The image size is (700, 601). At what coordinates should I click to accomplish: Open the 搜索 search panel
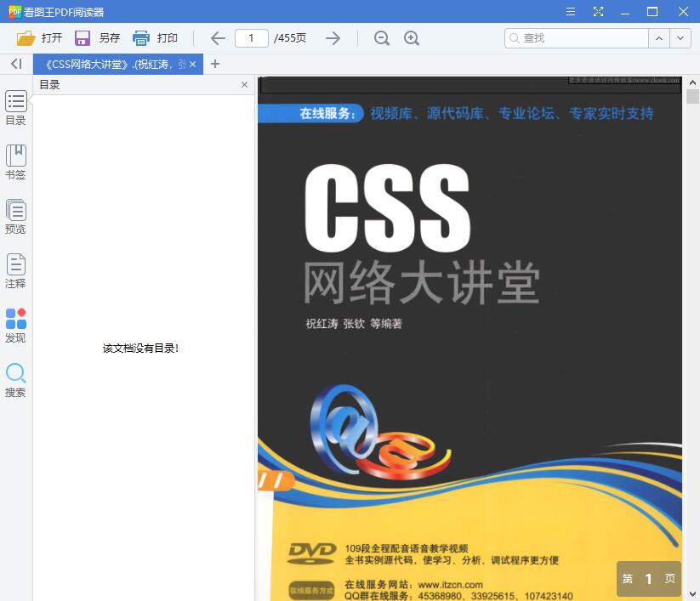tap(15, 380)
